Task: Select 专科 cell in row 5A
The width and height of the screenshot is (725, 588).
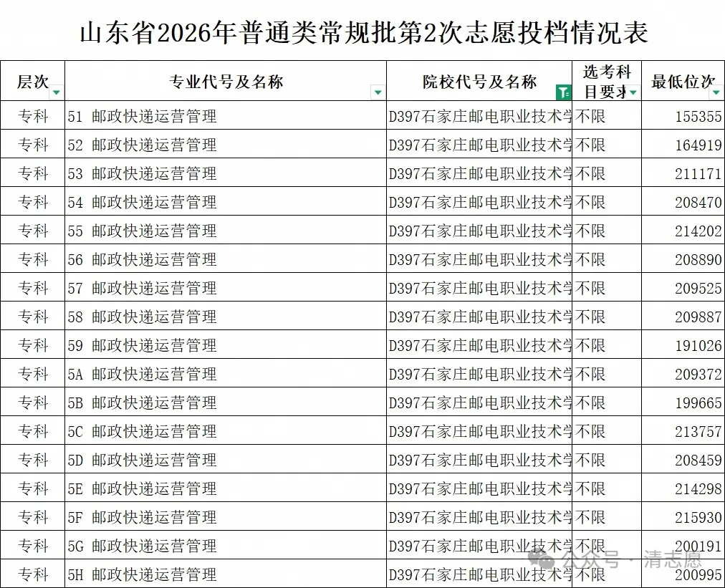Action: [x=32, y=374]
